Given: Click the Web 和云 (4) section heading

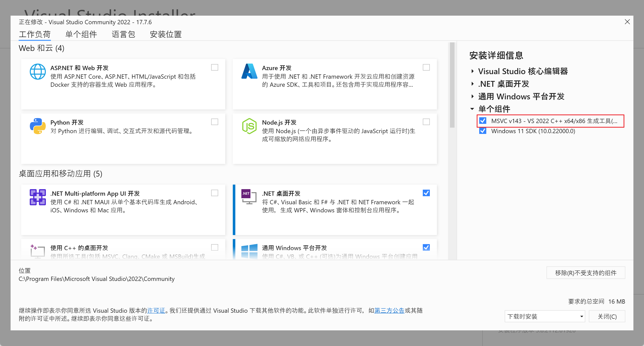Looking at the screenshot, I should [x=42, y=48].
